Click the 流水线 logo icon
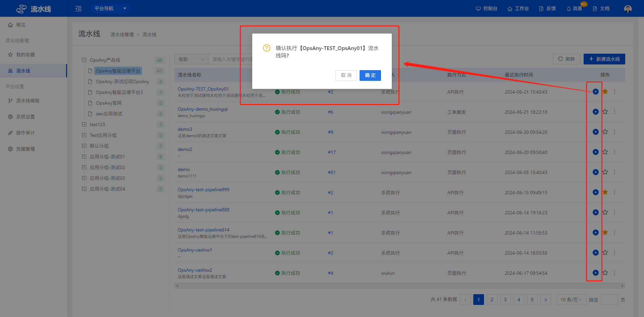Viewport: 644px width, 317px height. click(x=21, y=9)
